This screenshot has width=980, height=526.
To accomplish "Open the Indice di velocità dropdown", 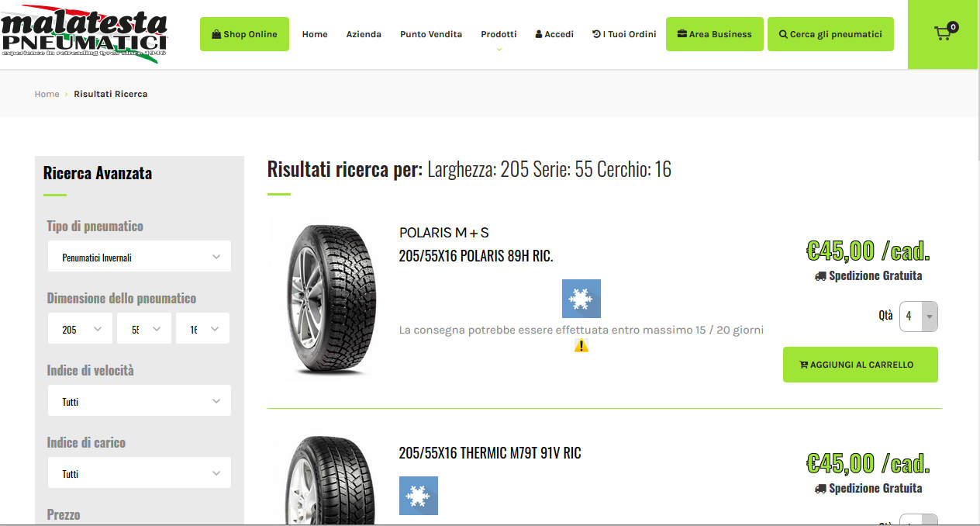I will (140, 401).
